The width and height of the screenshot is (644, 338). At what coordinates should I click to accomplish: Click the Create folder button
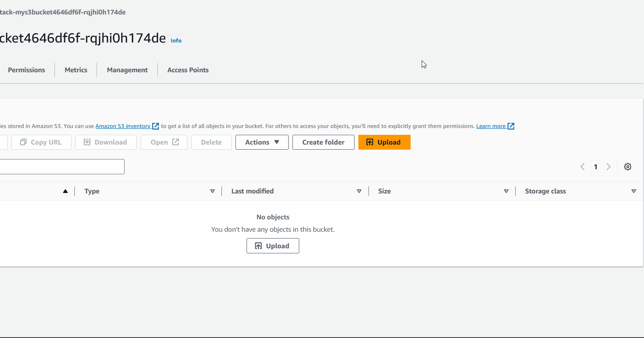tap(323, 142)
